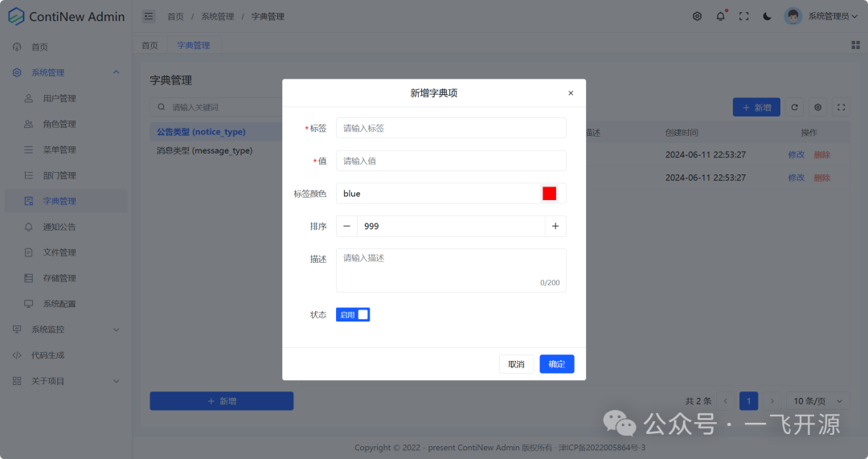Click the 排序 number field showing 999
The width and height of the screenshot is (868, 459).
click(x=451, y=226)
